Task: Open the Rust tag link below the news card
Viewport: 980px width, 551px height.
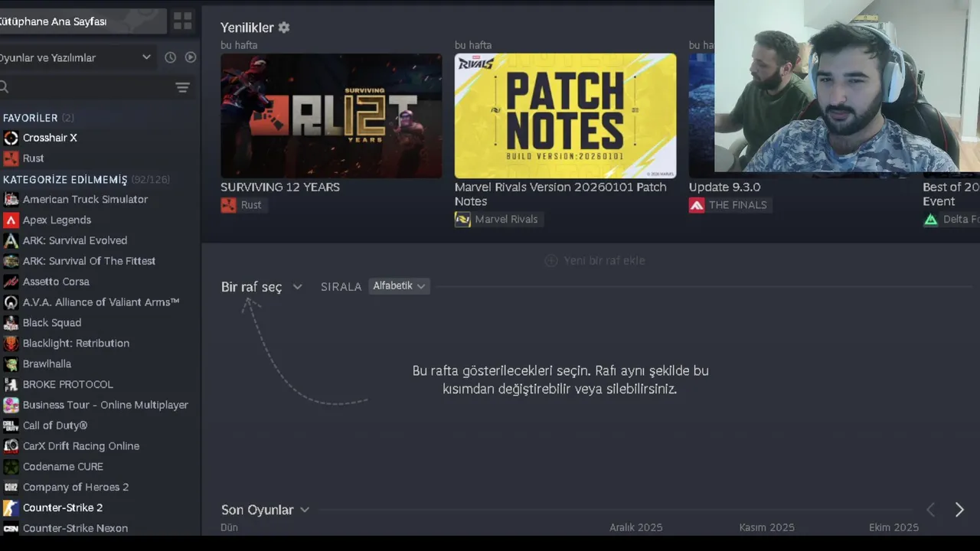Action: pos(243,205)
